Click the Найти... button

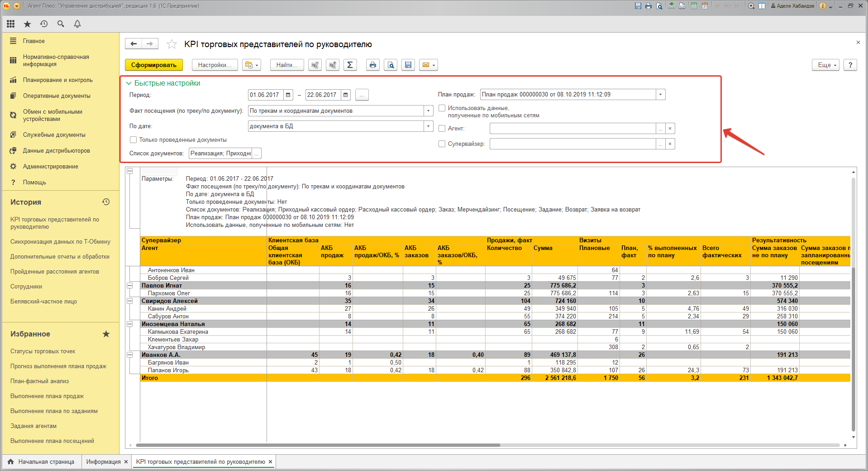pos(287,65)
